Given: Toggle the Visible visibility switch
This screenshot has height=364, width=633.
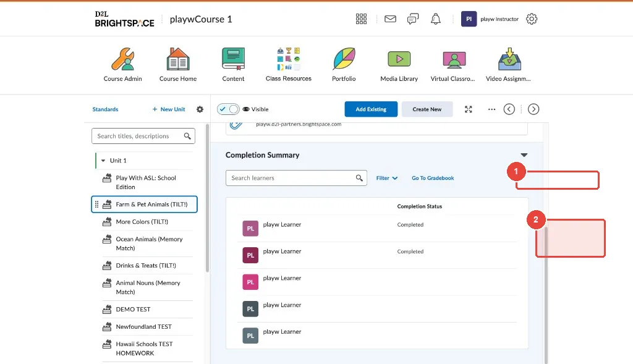Looking at the screenshot, I should coord(228,109).
